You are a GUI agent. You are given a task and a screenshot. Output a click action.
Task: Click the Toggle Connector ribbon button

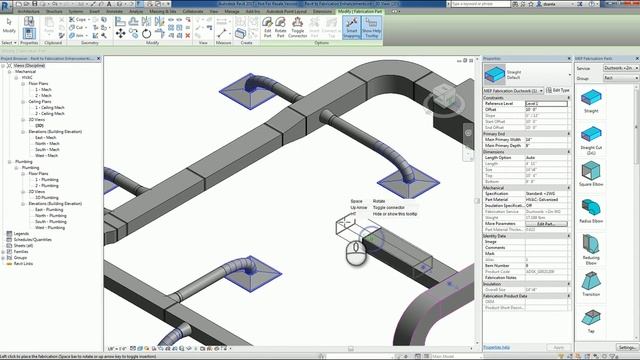298,27
